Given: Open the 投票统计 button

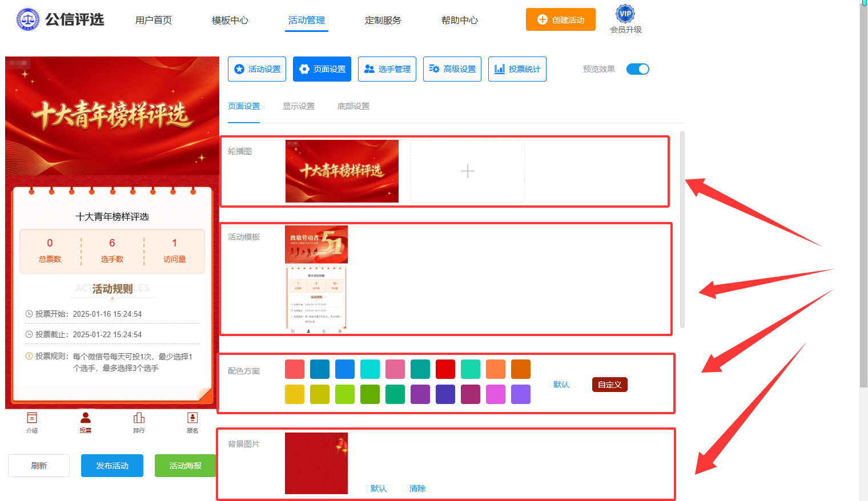Looking at the screenshot, I should [x=517, y=69].
